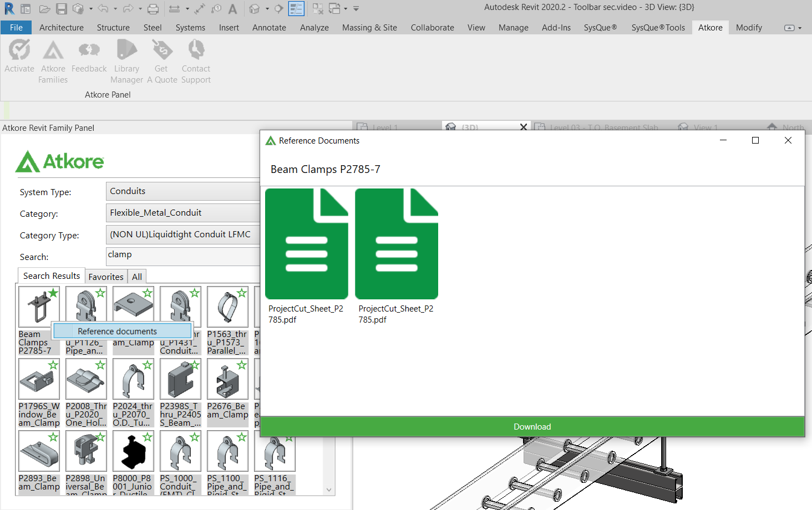Select the Text tool in quick access toolbar
Screen dimensions: 812x510
click(232, 9)
